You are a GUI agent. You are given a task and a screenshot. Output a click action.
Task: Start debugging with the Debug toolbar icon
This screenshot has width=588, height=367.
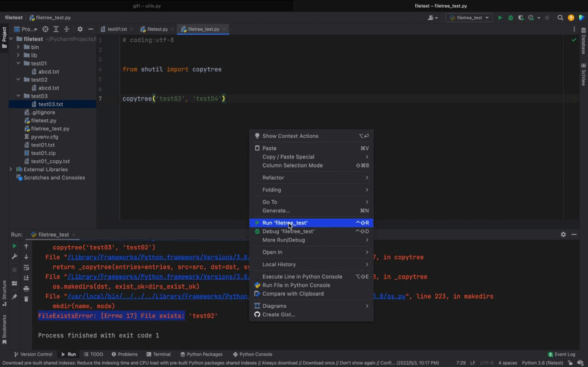tap(510, 17)
